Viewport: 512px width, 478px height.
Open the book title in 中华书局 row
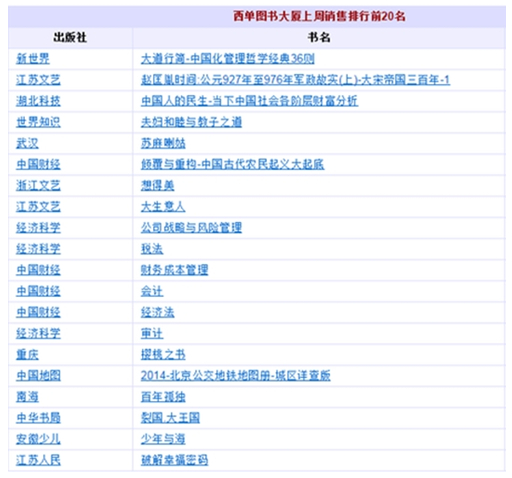[x=170, y=418]
